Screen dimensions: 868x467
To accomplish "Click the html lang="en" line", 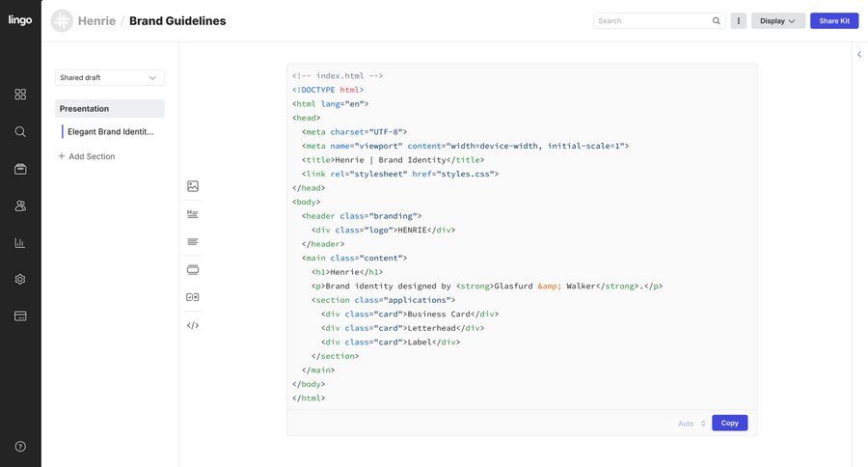I will pyautogui.click(x=330, y=103).
